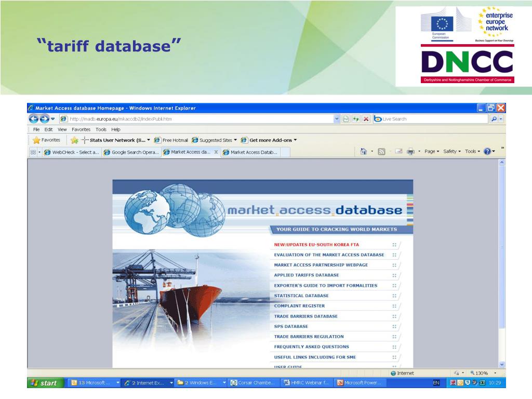Click the Read Mail icon

point(399,151)
